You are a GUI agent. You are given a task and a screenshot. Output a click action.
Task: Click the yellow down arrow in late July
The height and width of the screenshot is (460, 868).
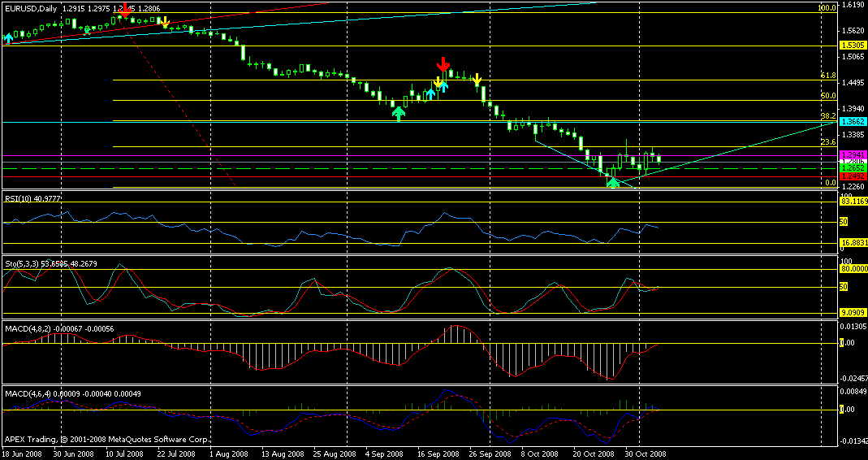point(165,23)
